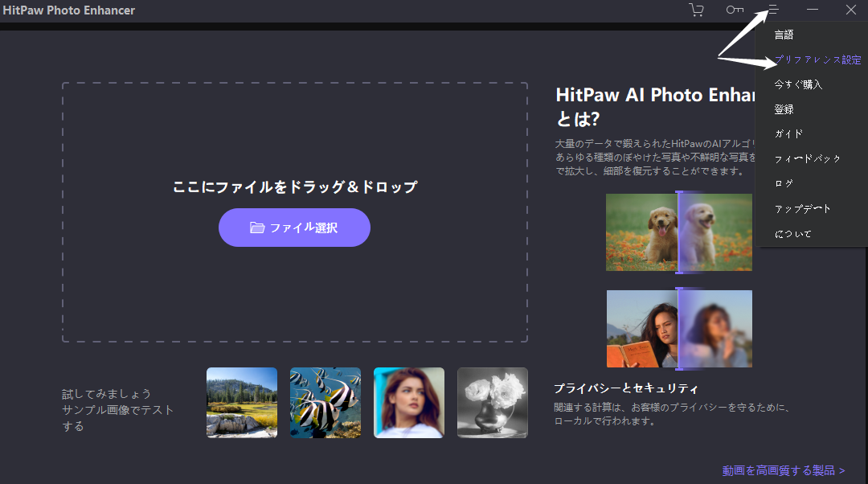Open 動画を高画質する製品 link
This screenshot has height=484, width=868.
(x=784, y=470)
